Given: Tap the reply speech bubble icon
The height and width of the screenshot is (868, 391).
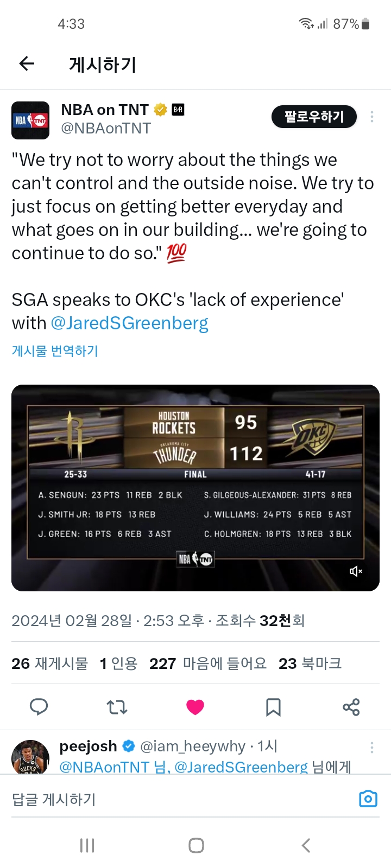Looking at the screenshot, I should 39,707.
